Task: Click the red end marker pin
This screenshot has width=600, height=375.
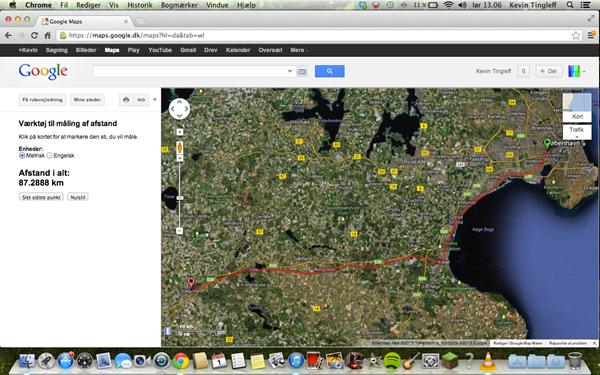Action: [191, 283]
